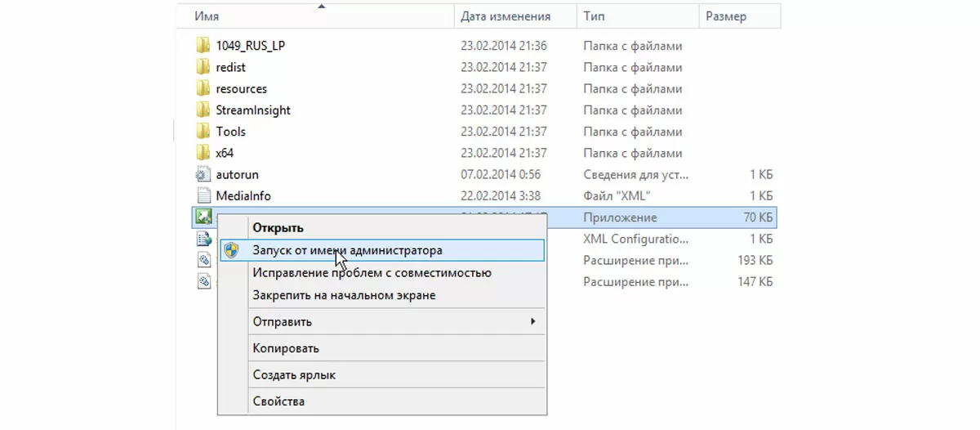Select the 1049_RUS_LP folder icon
Screen dimensions: 980x430
pos(203,46)
